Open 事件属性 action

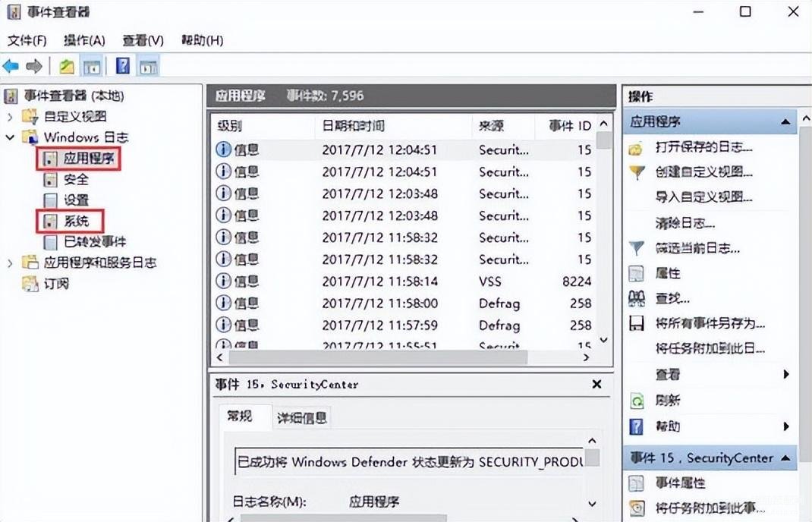[x=681, y=483]
